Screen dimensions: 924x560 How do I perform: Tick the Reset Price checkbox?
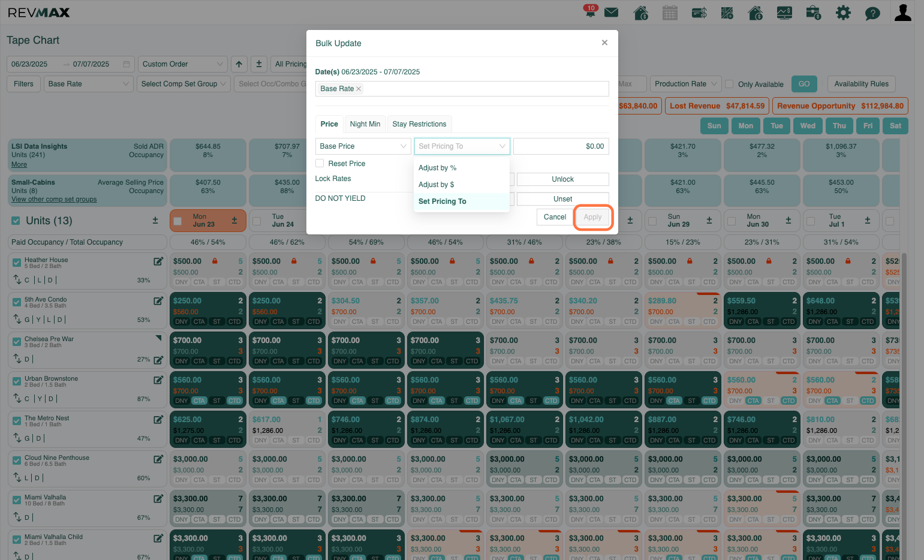point(320,163)
